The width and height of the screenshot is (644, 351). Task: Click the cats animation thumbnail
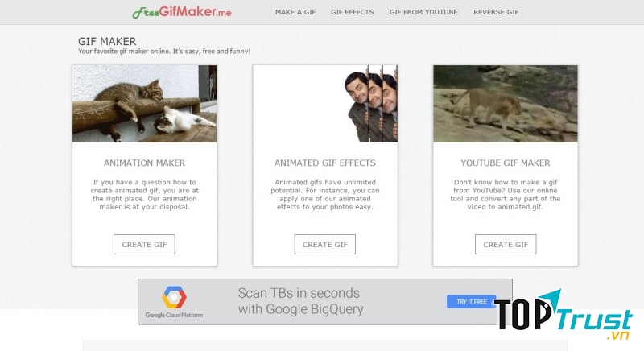(145, 104)
